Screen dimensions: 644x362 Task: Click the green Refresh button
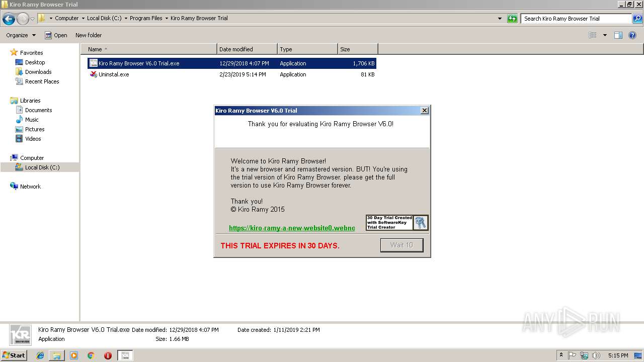click(x=512, y=19)
